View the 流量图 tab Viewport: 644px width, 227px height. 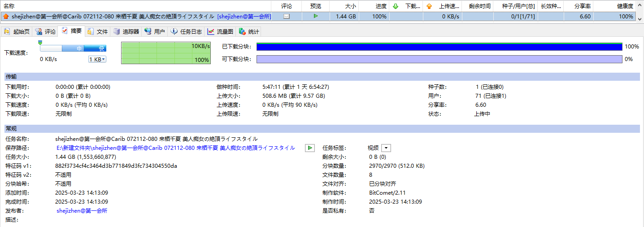[x=221, y=32]
